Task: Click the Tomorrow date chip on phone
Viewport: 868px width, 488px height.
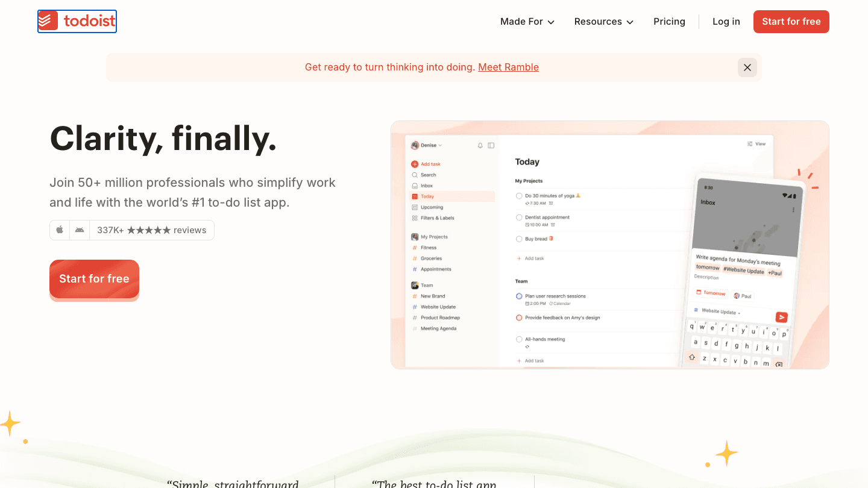Action: point(711,293)
